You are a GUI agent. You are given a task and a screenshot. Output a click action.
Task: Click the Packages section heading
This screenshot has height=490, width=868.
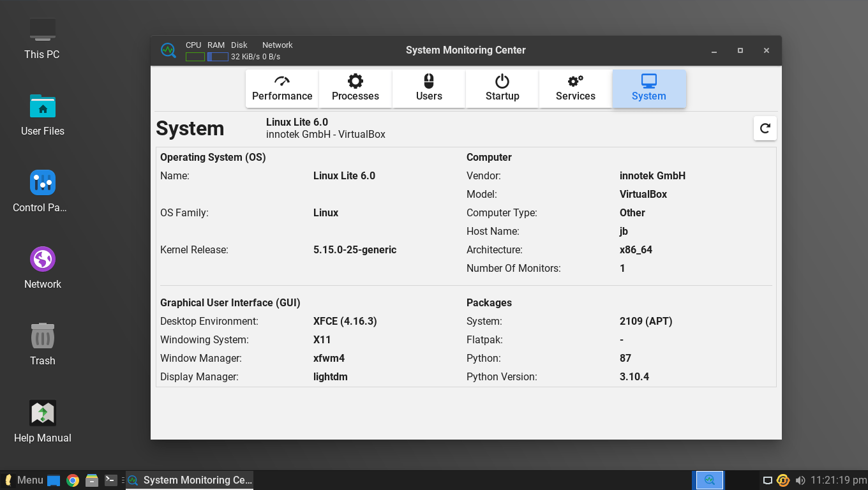click(x=490, y=302)
